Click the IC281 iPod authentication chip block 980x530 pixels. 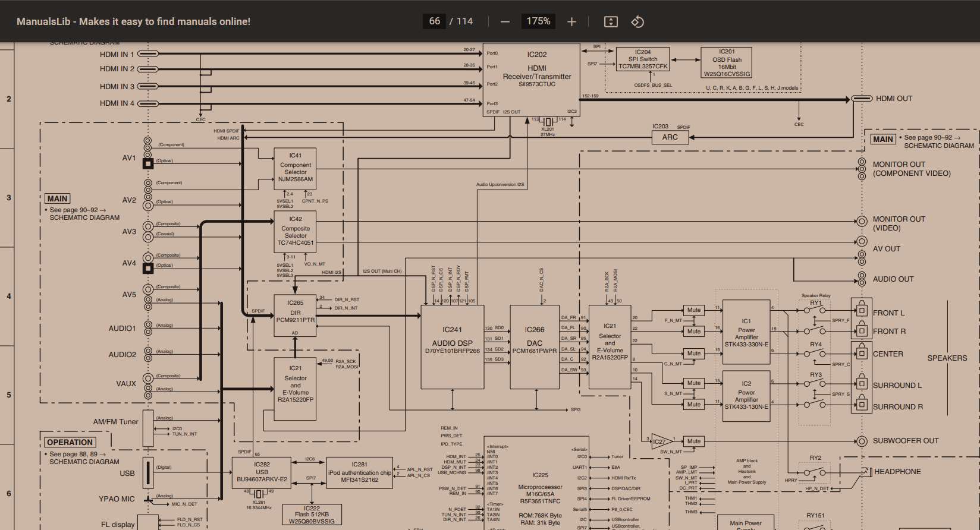point(360,472)
